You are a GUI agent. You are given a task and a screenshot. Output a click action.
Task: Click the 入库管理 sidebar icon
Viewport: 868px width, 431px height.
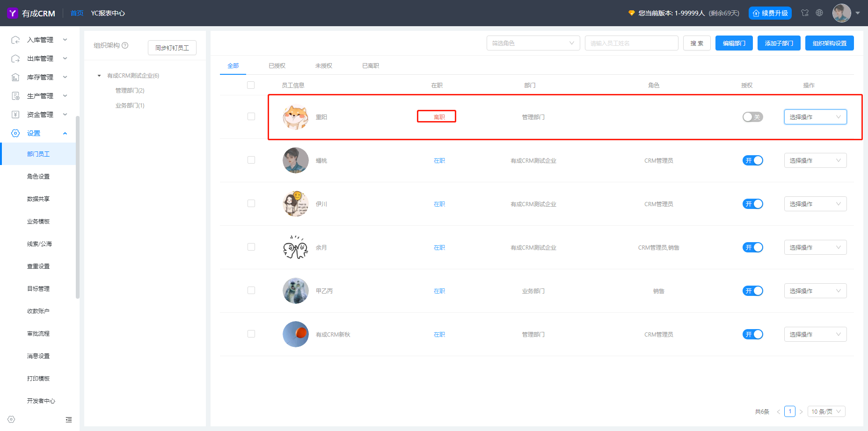point(15,40)
